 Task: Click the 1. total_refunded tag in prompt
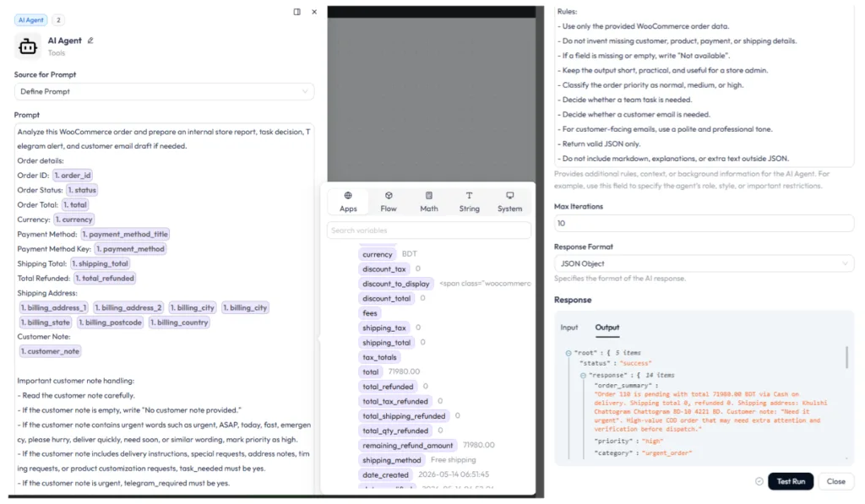pyautogui.click(x=105, y=279)
